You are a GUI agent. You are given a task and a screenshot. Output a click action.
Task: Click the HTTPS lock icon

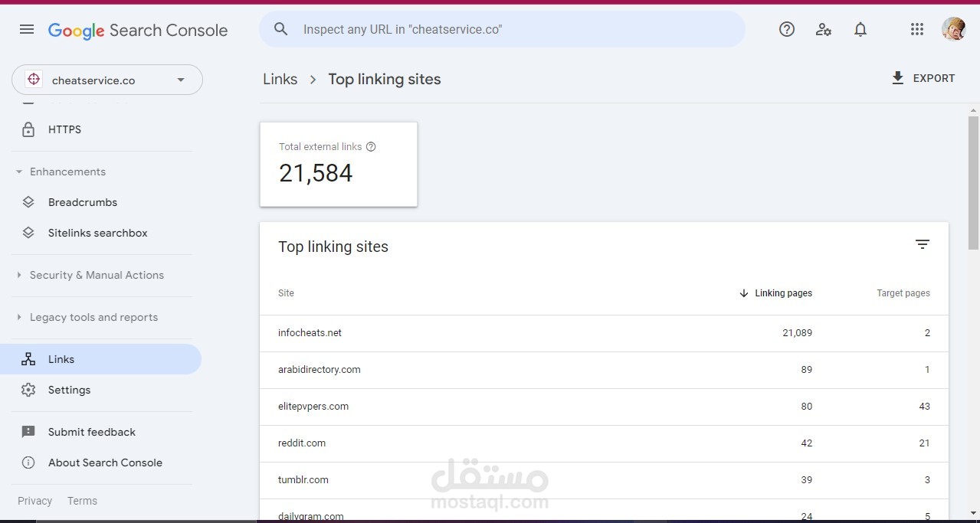[28, 129]
